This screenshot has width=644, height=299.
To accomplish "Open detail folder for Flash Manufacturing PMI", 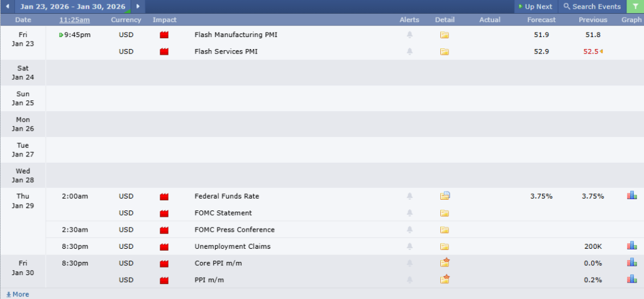I will click(x=445, y=35).
